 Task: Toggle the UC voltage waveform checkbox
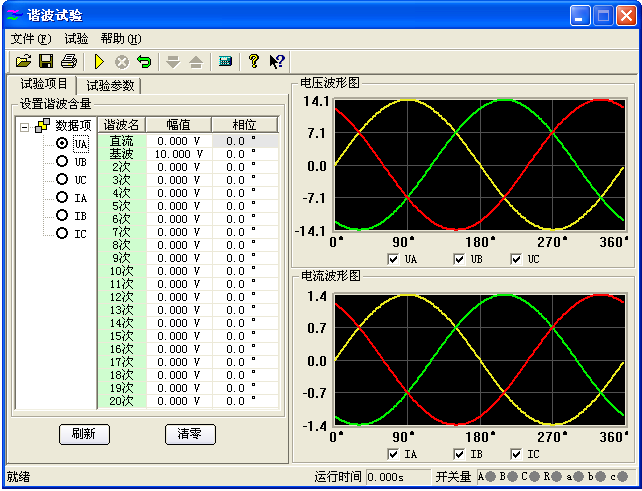[517, 259]
